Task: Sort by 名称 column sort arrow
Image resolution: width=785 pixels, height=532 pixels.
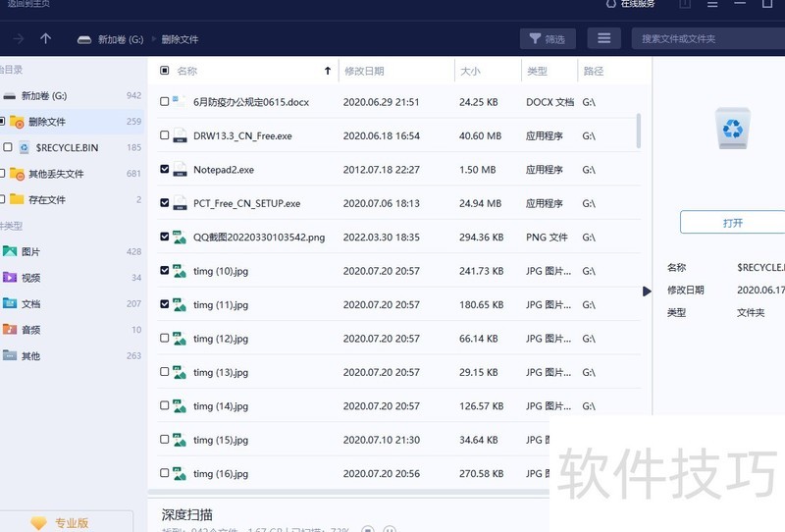Action: tap(327, 71)
